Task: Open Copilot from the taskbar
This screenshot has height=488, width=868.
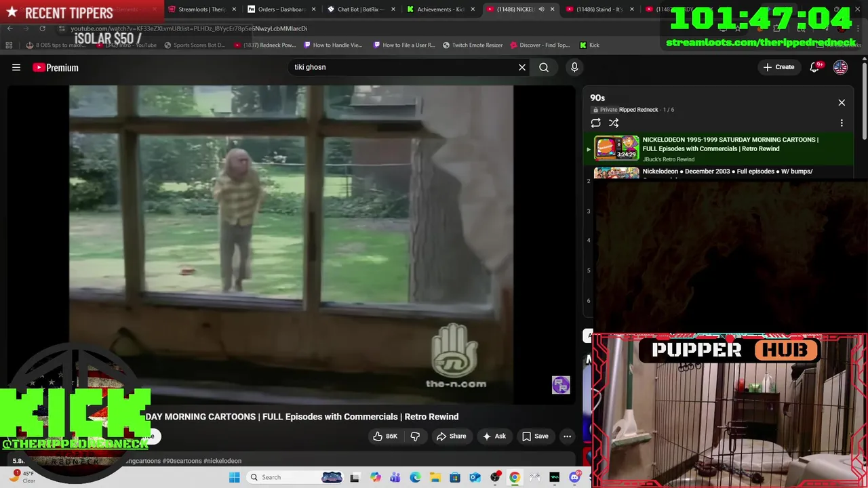Action: click(376, 477)
